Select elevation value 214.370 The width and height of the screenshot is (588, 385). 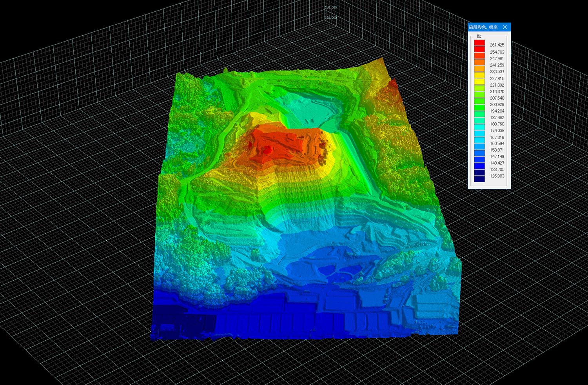pos(497,91)
